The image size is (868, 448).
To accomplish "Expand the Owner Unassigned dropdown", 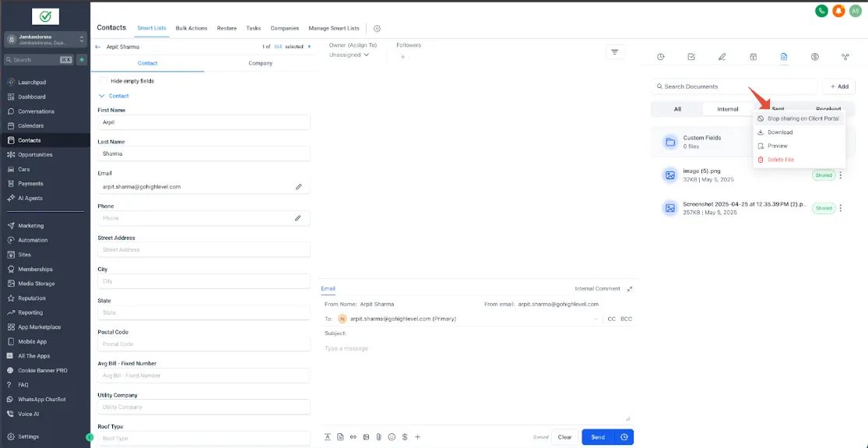I will [350, 55].
